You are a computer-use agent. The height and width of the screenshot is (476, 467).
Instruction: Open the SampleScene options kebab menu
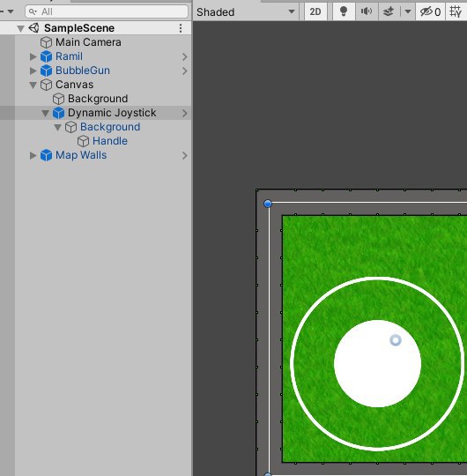coord(181,28)
